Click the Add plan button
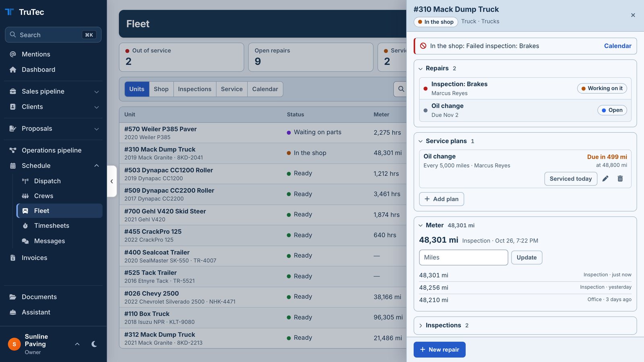Image resolution: width=644 pixels, height=362 pixels. click(x=442, y=199)
